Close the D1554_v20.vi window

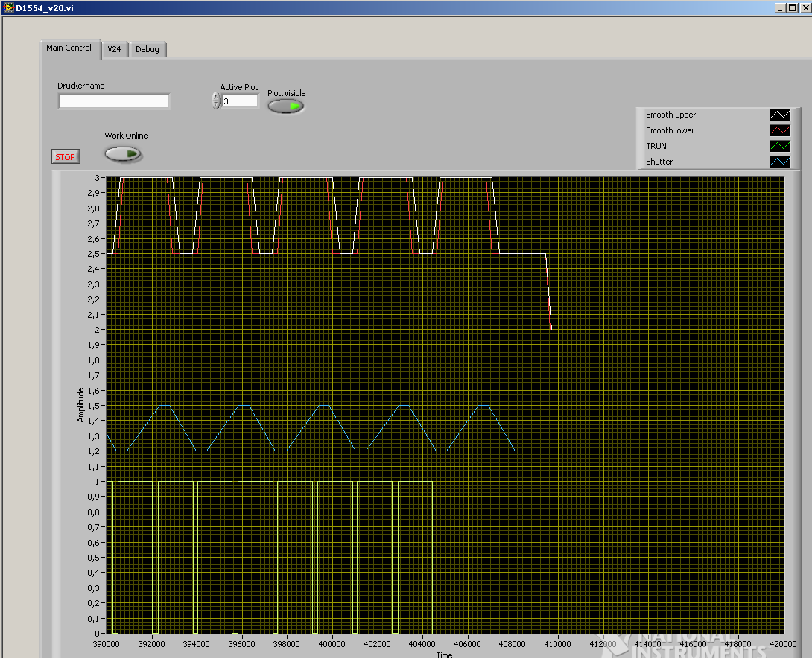click(804, 7)
